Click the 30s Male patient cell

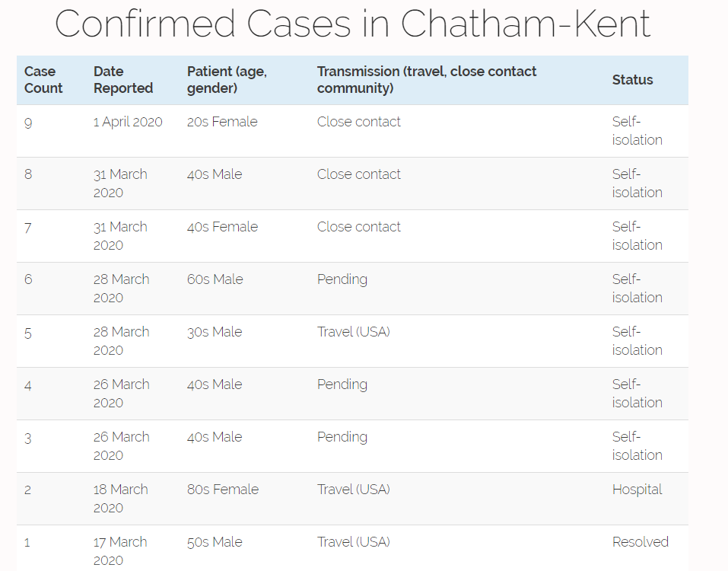[x=215, y=332]
